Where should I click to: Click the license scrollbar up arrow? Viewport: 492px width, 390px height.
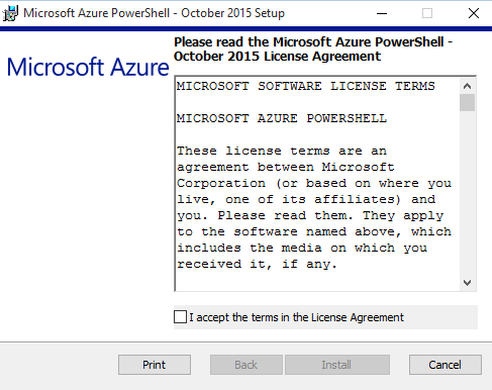(x=467, y=86)
